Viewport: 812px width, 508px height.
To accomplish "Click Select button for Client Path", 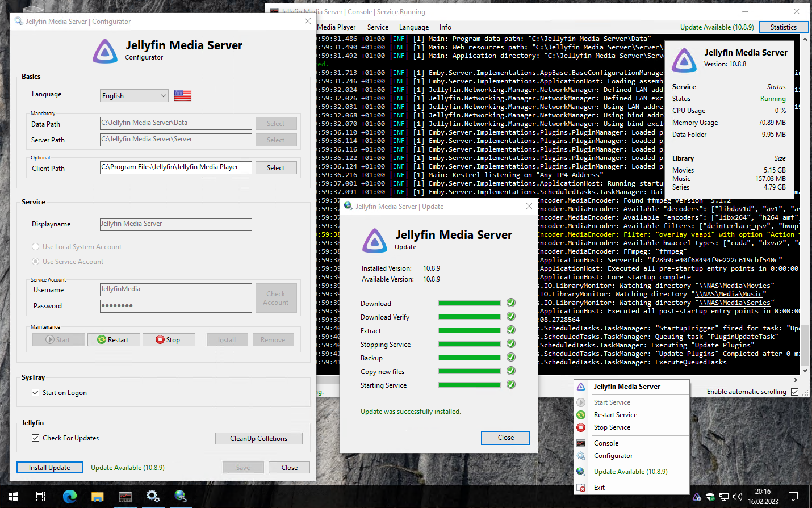I will (x=275, y=168).
